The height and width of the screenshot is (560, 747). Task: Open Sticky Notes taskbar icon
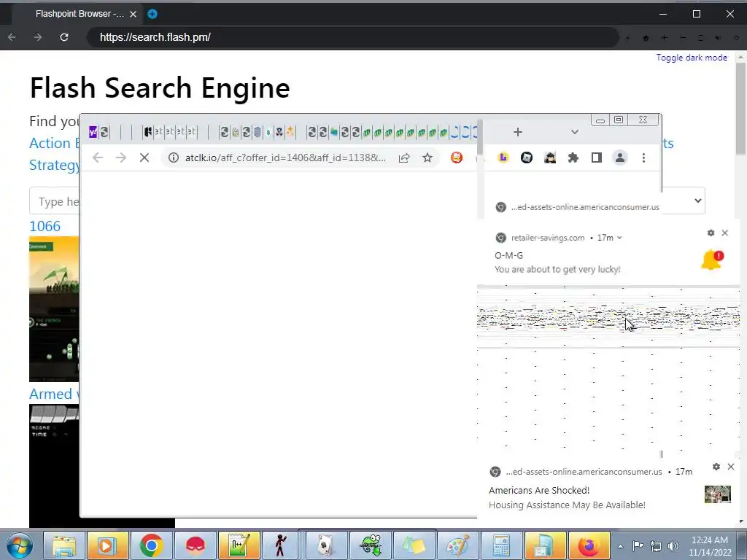tap(414, 545)
